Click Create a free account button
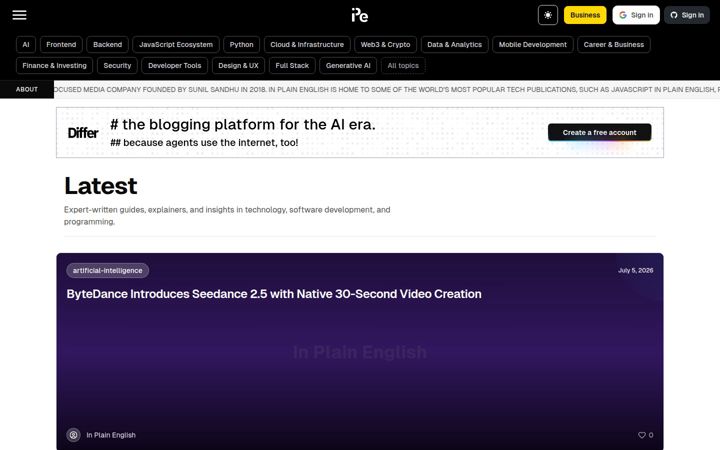Image resolution: width=720 pixels, height=450 pixels. (x=599, y=132)
